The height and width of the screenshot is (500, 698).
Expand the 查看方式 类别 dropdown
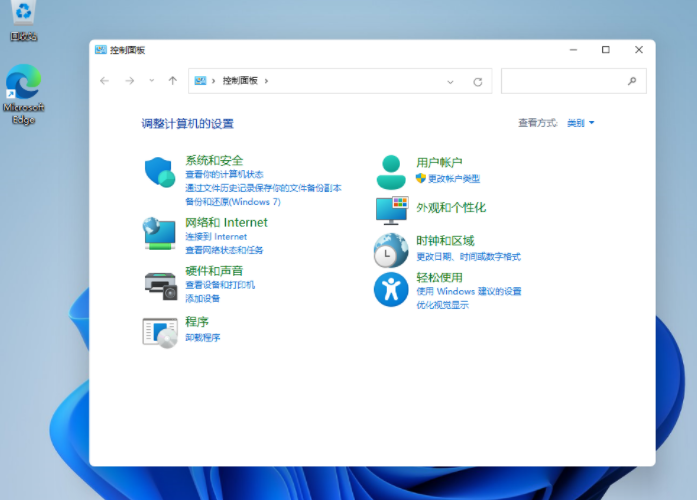pos(581,123)
